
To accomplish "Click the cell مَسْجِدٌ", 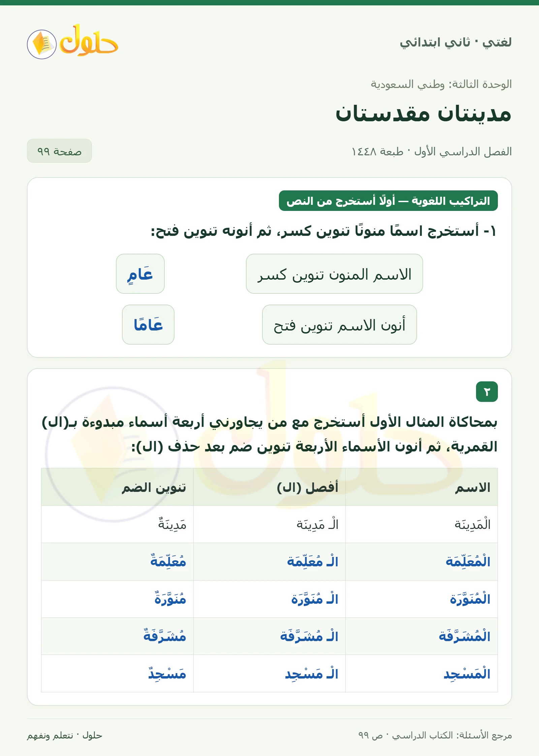I will (117, 673).
